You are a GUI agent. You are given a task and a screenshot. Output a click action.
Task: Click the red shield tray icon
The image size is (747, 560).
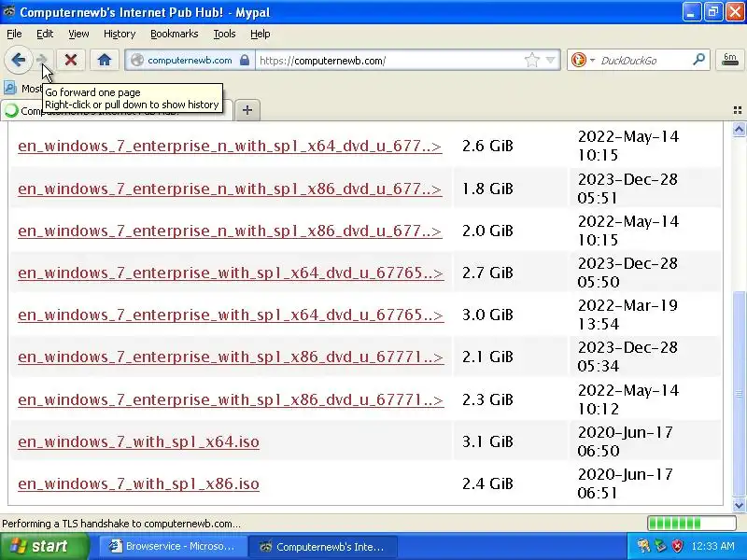[x=678, y=546]
